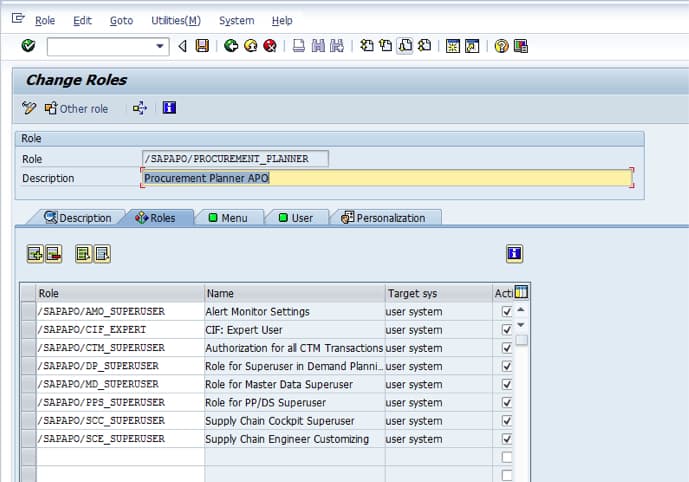
Task: Click the Deselect All rows icon
Action: tap(102, 254)
